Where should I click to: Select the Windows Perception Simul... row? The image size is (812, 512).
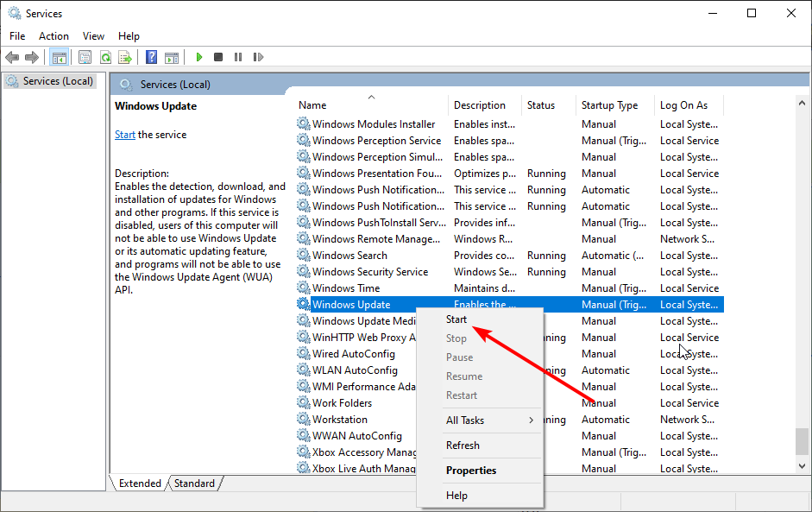pyautogui.click(x=510, y=156)
